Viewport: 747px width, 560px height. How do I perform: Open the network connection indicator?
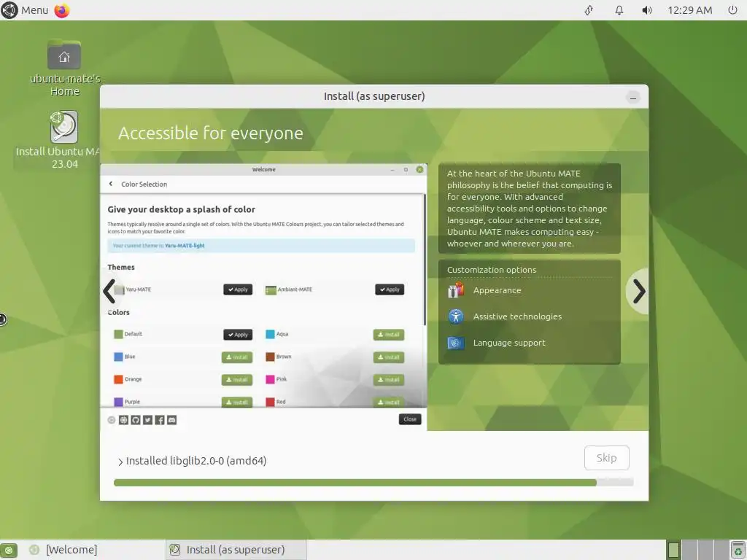click(589, 10)
